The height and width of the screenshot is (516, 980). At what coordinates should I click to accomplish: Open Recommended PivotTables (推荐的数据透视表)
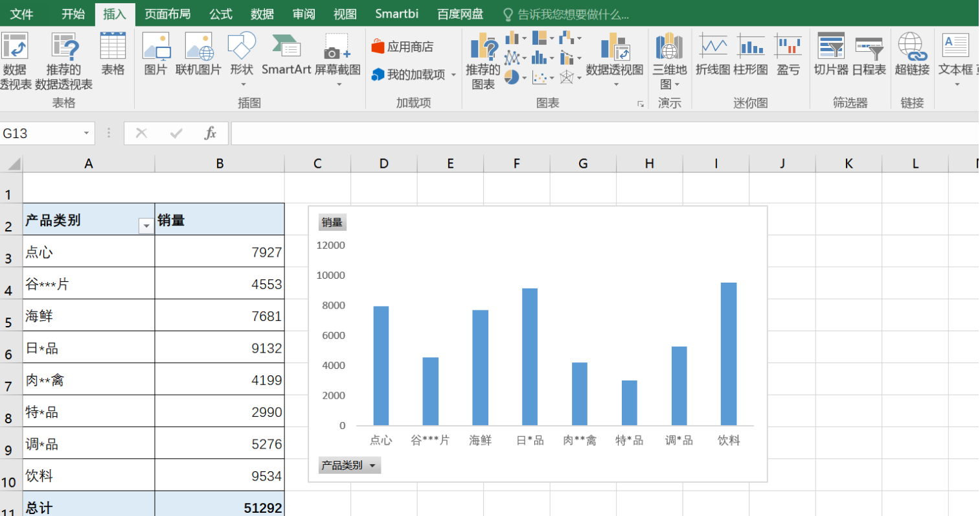tap(63, 60)
